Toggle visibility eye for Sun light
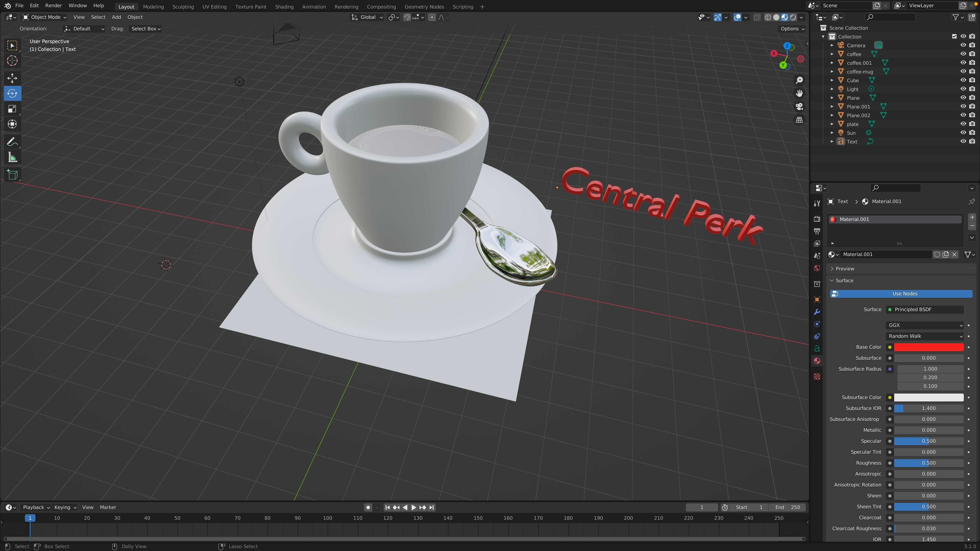 click(963, 133)
